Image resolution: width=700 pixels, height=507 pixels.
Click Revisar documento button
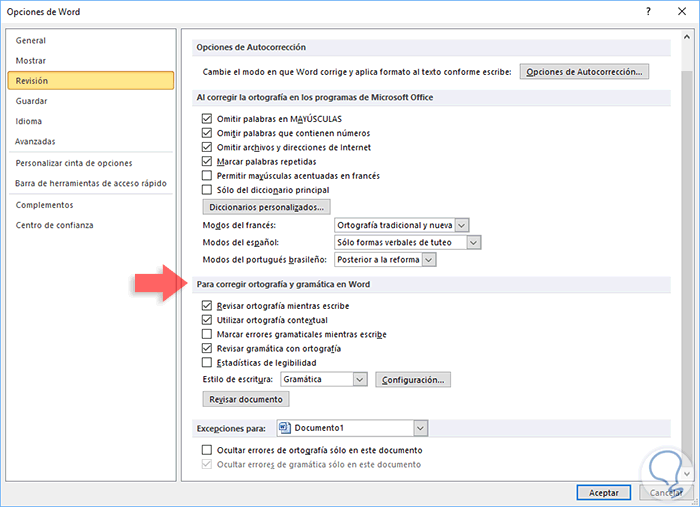pos(246,399)
